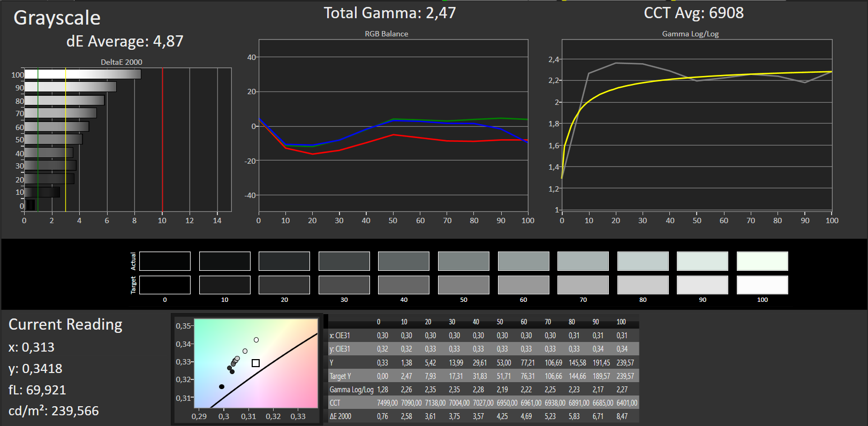Viewport: 868px width, 426px height.
Task: Select the 'Gamma Log/Log' table row label
Action: click(351, 390)
